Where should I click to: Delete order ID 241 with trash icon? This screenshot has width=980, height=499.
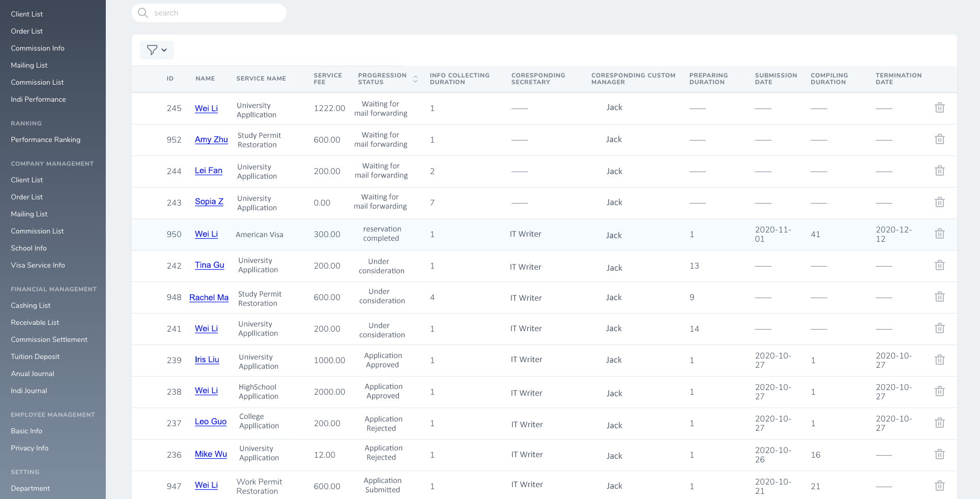pos(939,328)
